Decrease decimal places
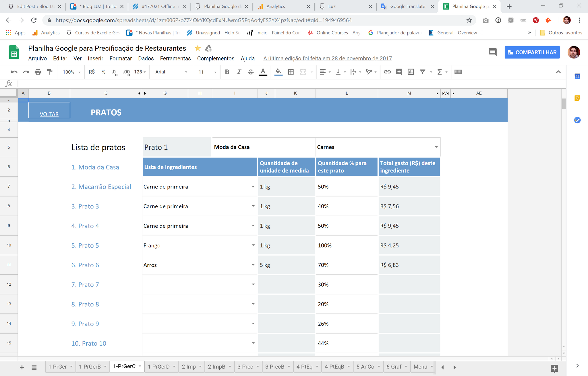Viewport: 588px width, 376px height. 115,72
